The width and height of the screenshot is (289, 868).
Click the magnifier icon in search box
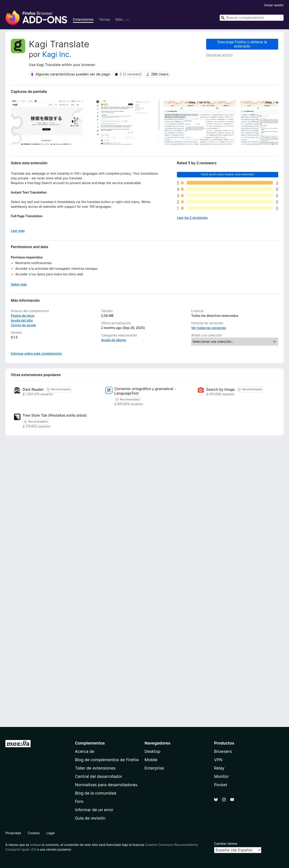[222, 18]
